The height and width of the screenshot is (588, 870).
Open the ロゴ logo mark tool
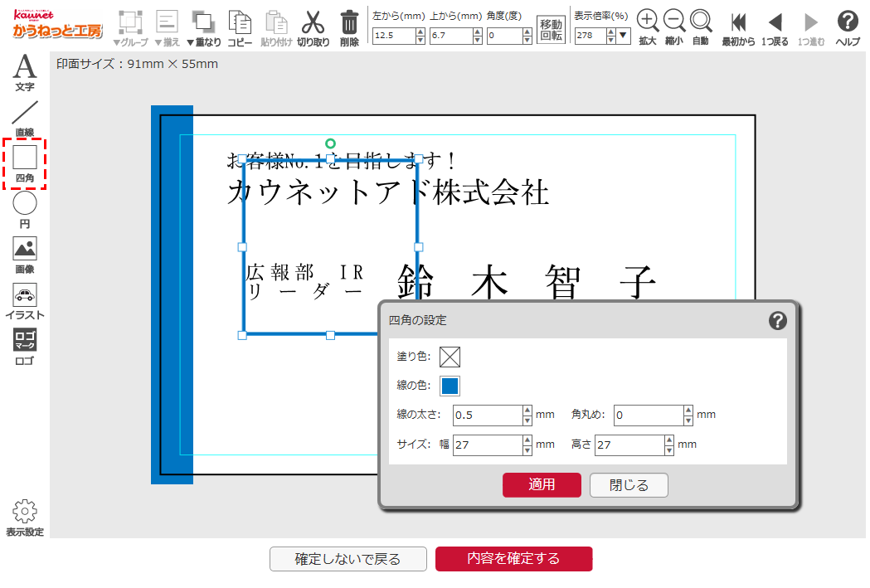(24, 347)
